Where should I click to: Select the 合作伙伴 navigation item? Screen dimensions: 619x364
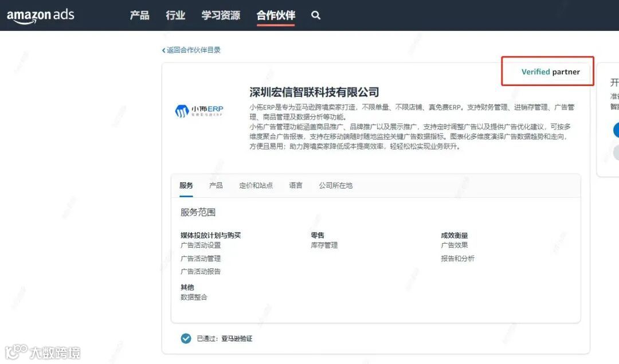[276, 15]
